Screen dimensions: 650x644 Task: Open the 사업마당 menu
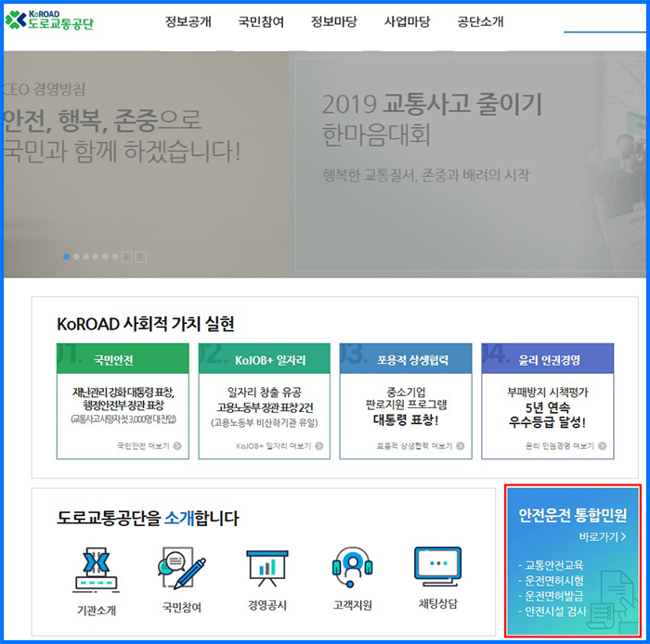click(x=407, y=21)
